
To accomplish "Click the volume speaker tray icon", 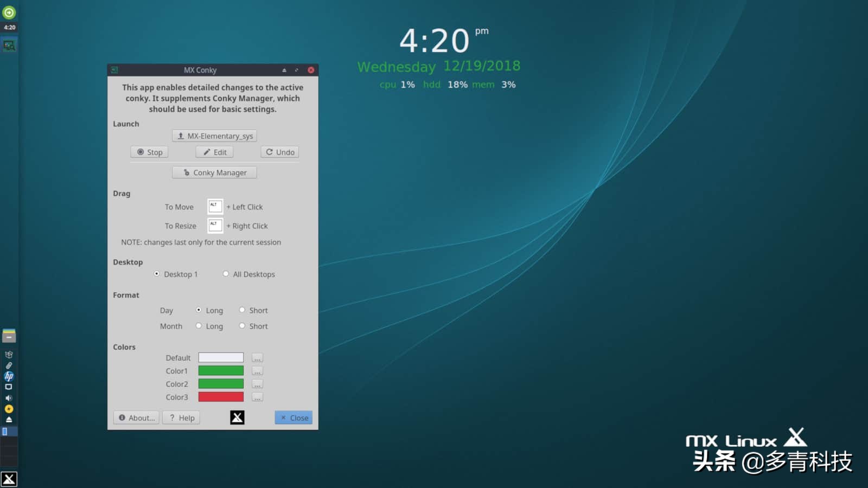I will click(9, 398).
